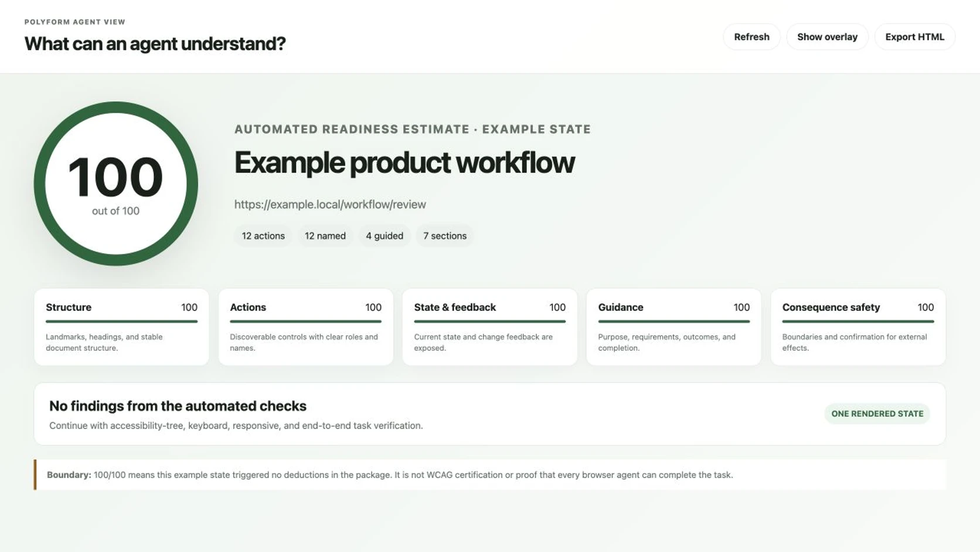Click the '4 guided' chip
The image size is (980, 552).
(384, 236)
